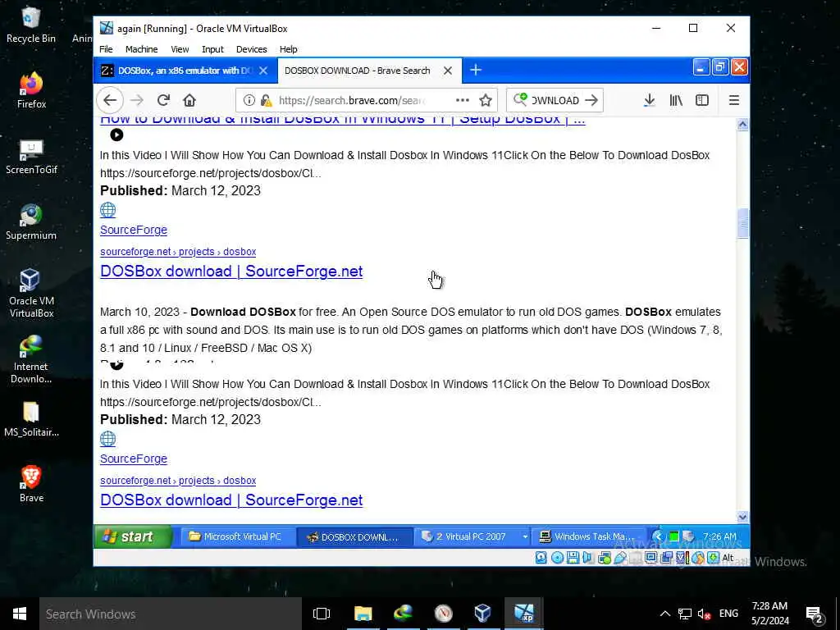Click the lower globe favicon icon
The image size is (840, 630).
click(x=107, y=439)
